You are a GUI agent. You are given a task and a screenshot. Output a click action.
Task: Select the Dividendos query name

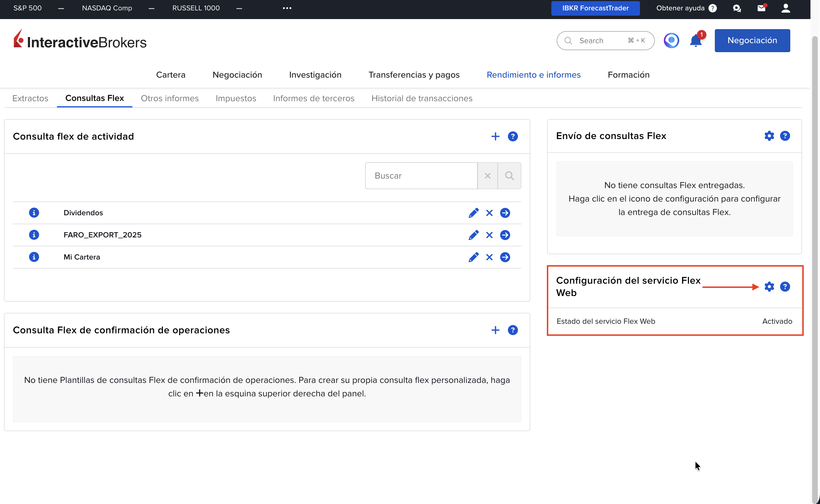(83, 213)
